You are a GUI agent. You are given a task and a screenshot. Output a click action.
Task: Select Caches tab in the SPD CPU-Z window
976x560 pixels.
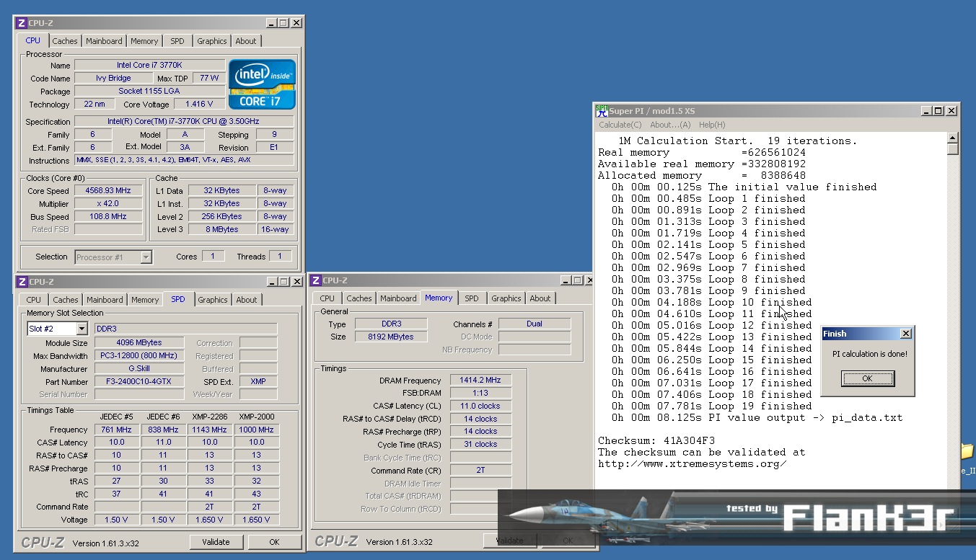66,300
